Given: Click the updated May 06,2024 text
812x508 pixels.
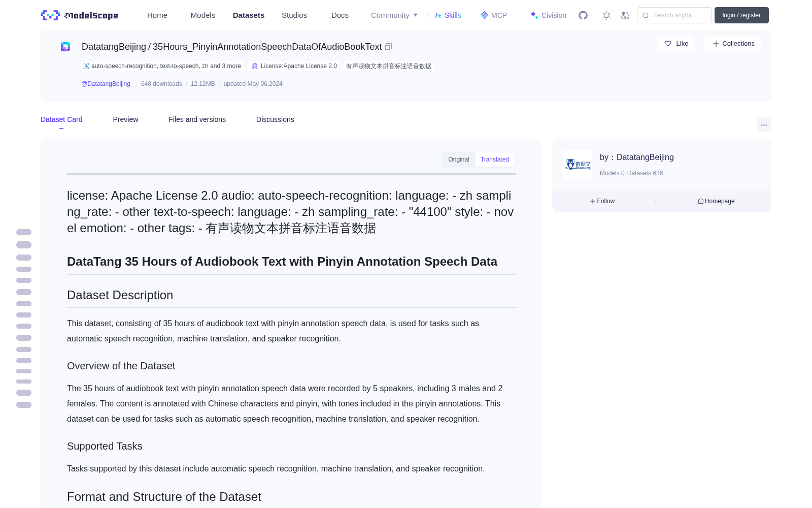Looking at the screenshot, I should (253, 84).
